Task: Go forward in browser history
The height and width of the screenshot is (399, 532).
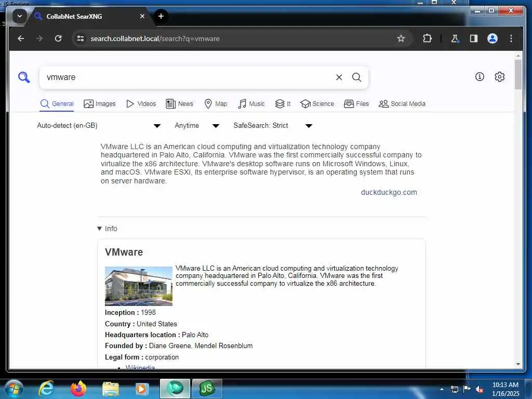Action: [x=39, y=38]
